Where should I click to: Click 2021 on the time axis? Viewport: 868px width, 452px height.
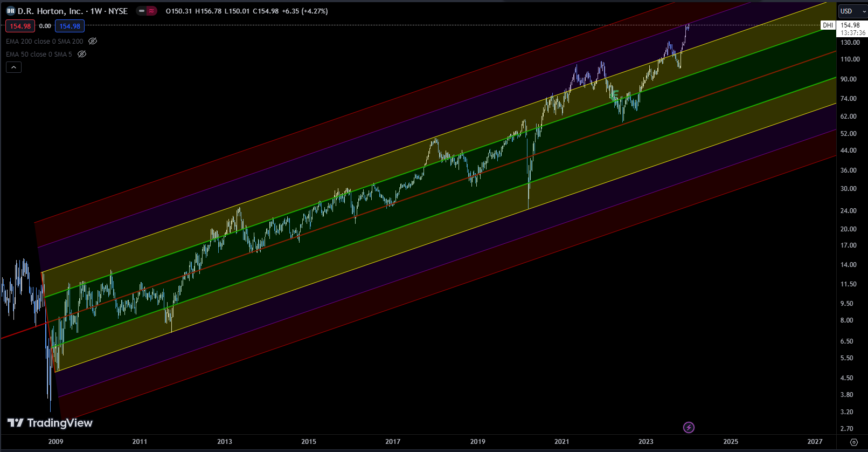coord(561,442)
